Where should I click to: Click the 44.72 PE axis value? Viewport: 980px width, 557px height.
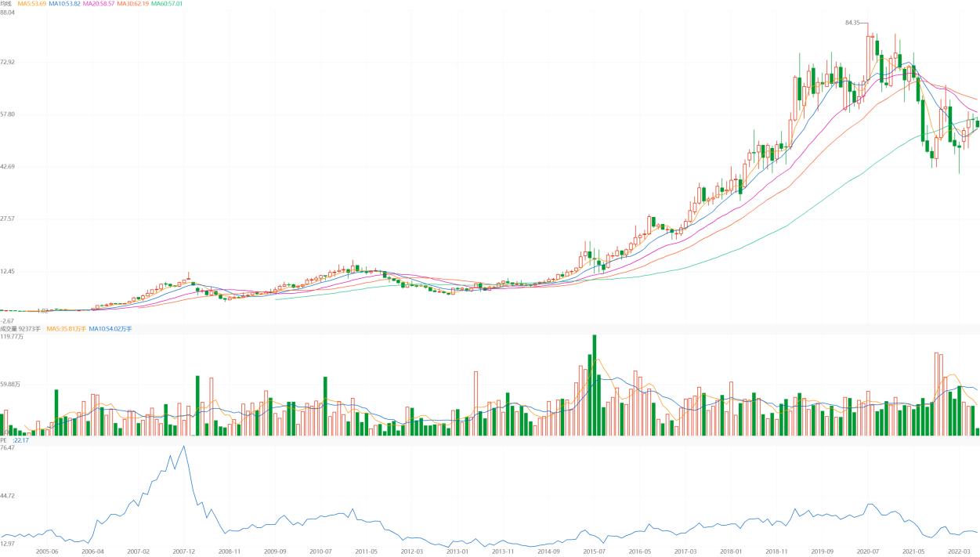(8, 496)
